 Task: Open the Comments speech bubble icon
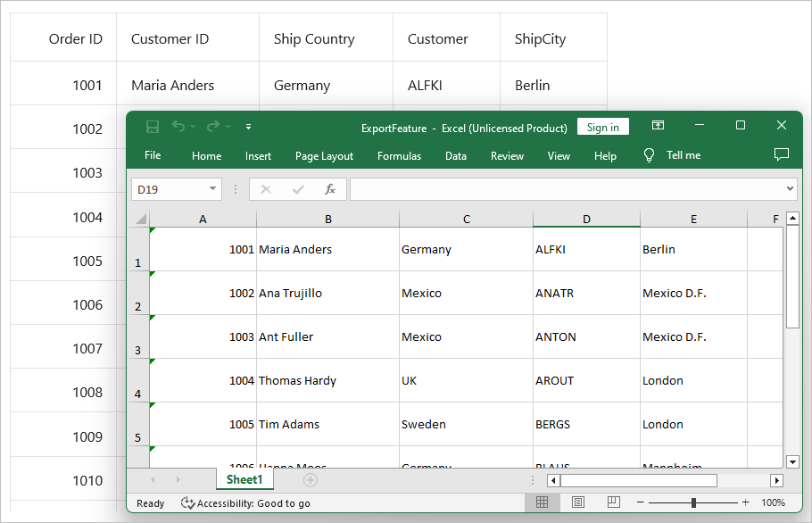[782, 154]
